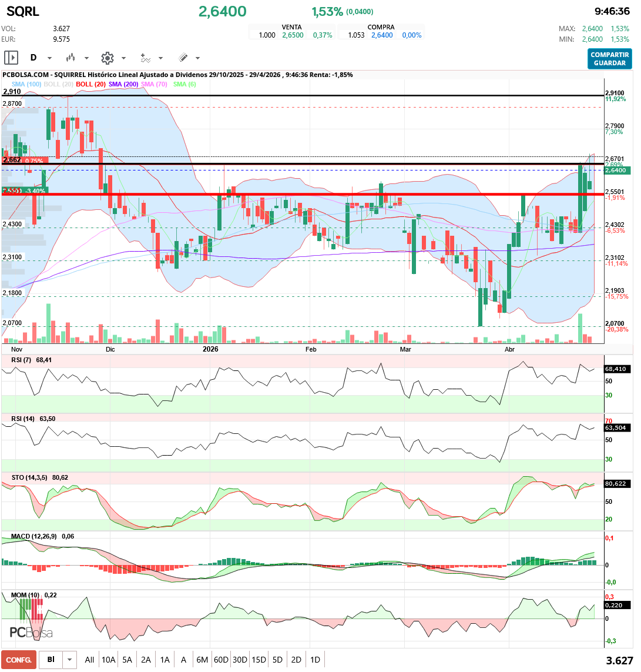Switch to the 2D range
Screen dimensions: 641x672
pyautogui.click(x=296, y=660)
